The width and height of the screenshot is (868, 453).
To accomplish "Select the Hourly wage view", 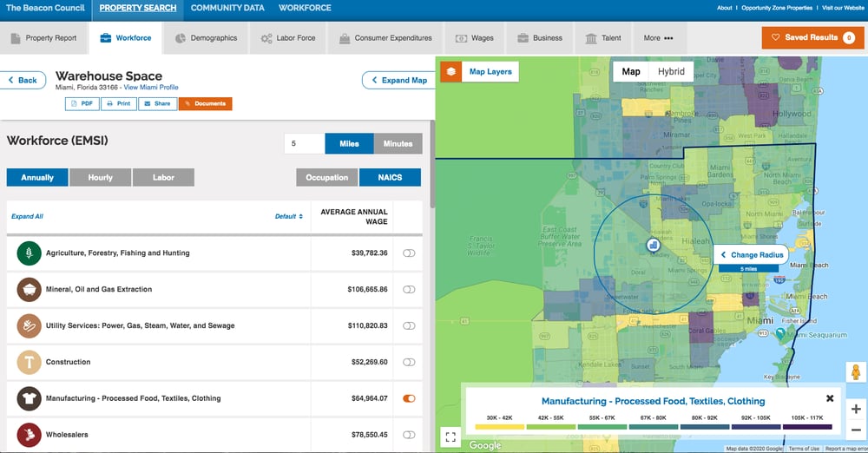I will point(100,177).
